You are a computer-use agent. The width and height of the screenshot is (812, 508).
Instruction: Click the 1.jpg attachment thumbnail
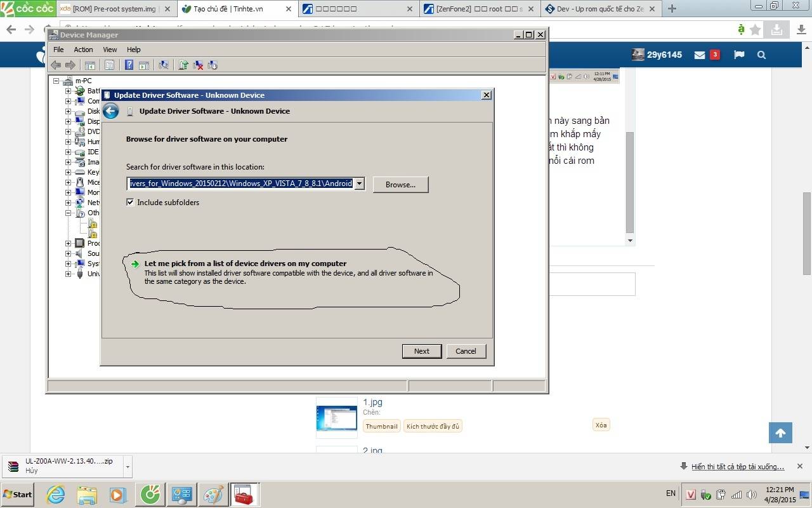[x=337, y=417]
